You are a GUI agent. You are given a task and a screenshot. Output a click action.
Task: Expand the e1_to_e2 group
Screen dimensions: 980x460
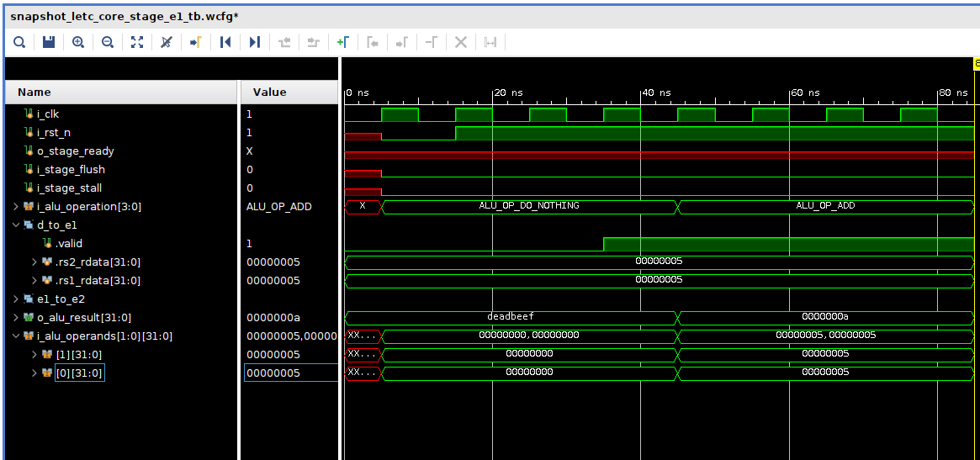click(16, 299)
